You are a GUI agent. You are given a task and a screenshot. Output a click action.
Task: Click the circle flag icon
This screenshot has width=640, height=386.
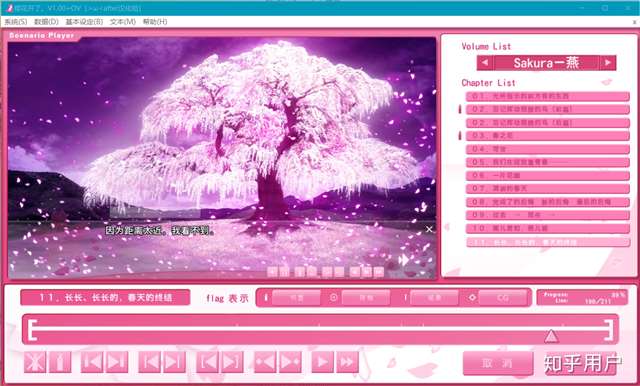click(333, 297)
